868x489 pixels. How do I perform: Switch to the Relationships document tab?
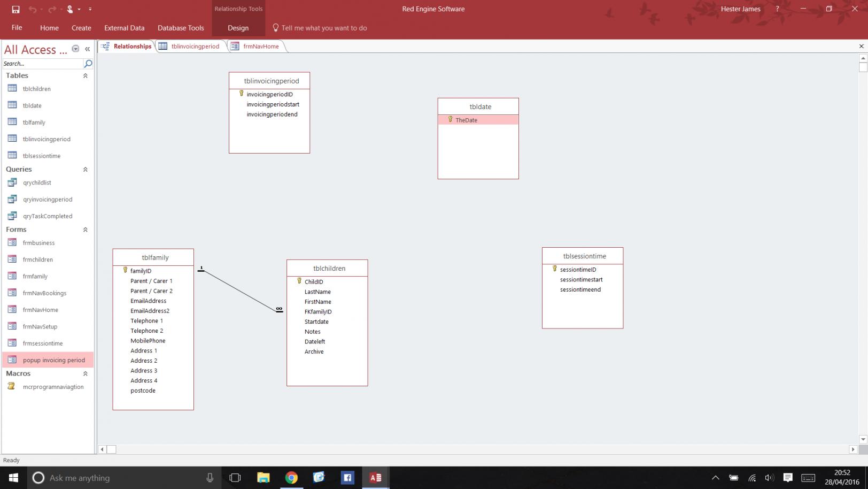tap(126, 47)
